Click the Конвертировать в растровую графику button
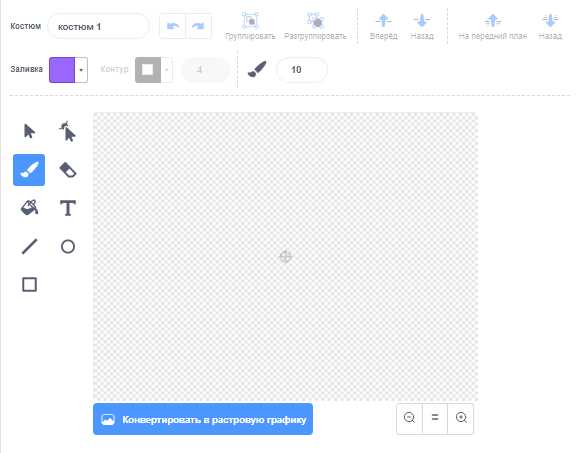The image size is (578, 453). click(x=203, y=419)
